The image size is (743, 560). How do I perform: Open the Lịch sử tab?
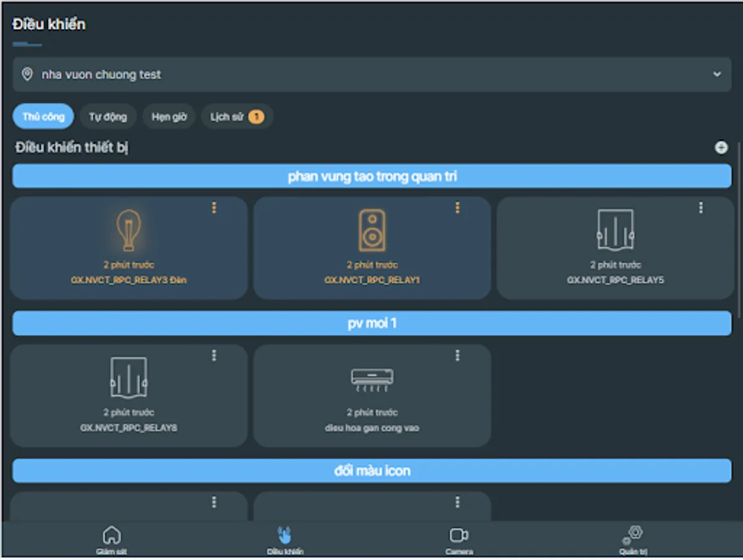coord(237,116)
